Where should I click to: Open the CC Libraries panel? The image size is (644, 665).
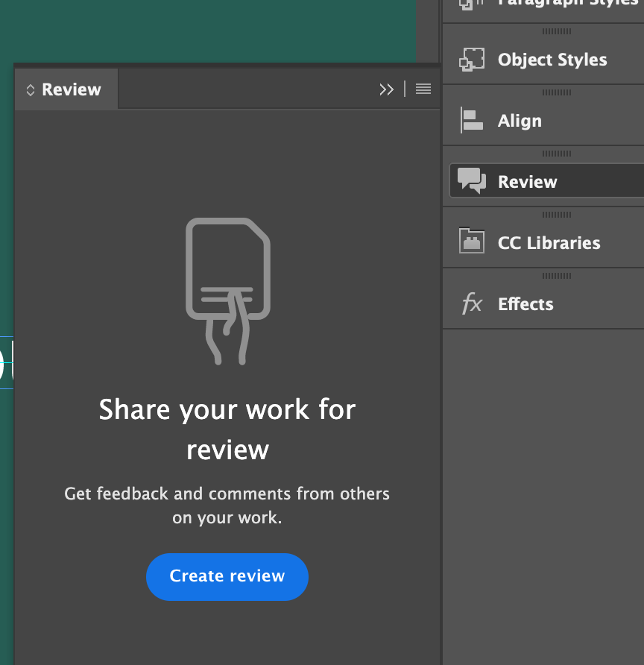pyautogui.click(x=549, y=242)
